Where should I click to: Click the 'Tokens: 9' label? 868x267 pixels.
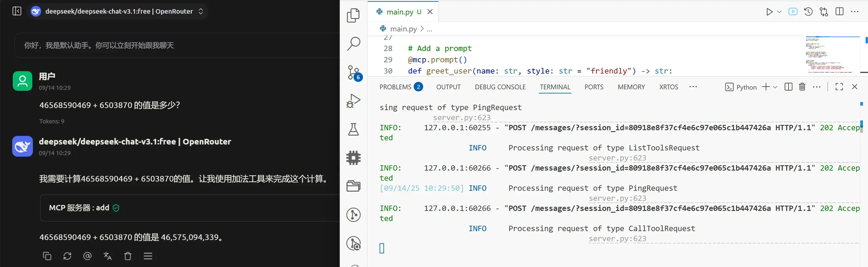pyautogui.click(x=52, y=121)
